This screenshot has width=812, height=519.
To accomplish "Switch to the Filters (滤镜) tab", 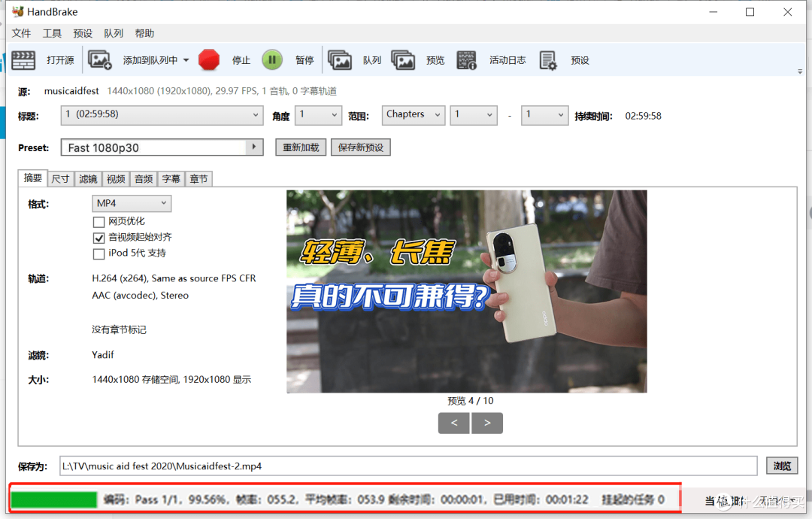I will [88, 179].
